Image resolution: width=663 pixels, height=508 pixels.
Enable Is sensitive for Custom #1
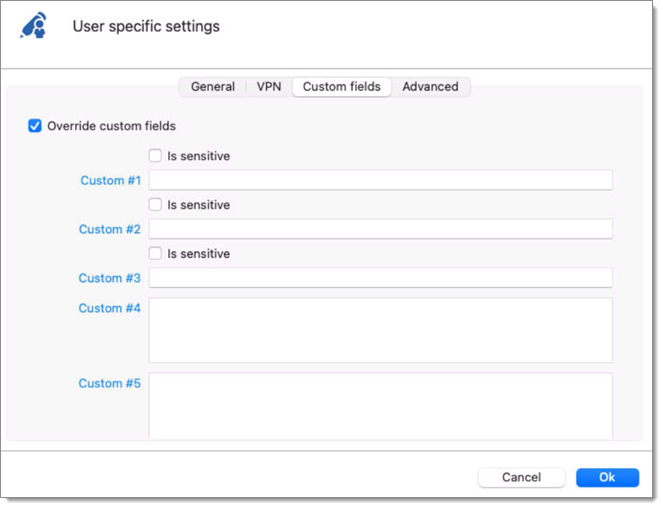click(x=155, y=156)
